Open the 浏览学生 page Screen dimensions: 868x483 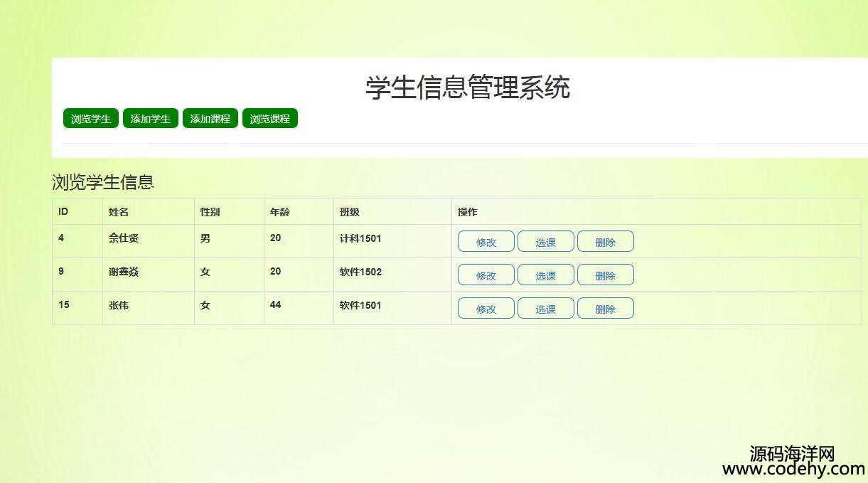tap(91, 119)
